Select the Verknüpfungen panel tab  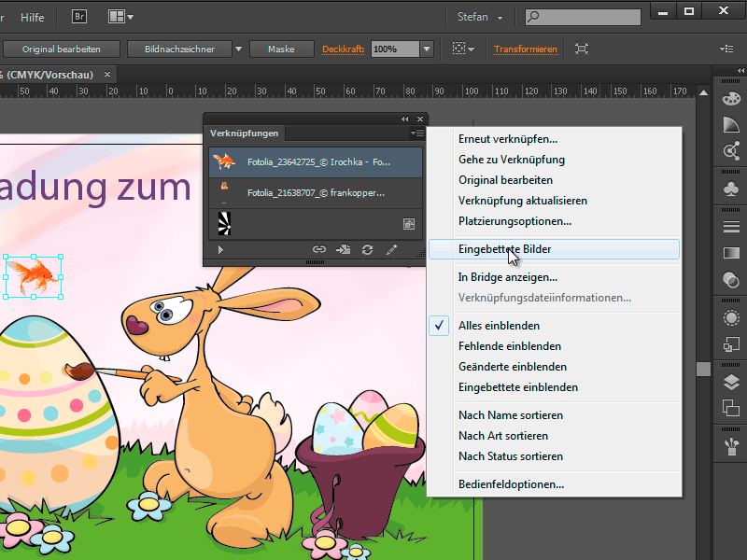[x=245, y=133]
